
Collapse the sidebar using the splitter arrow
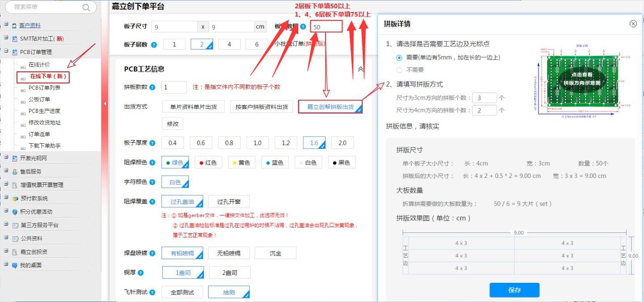pos(105,103)
